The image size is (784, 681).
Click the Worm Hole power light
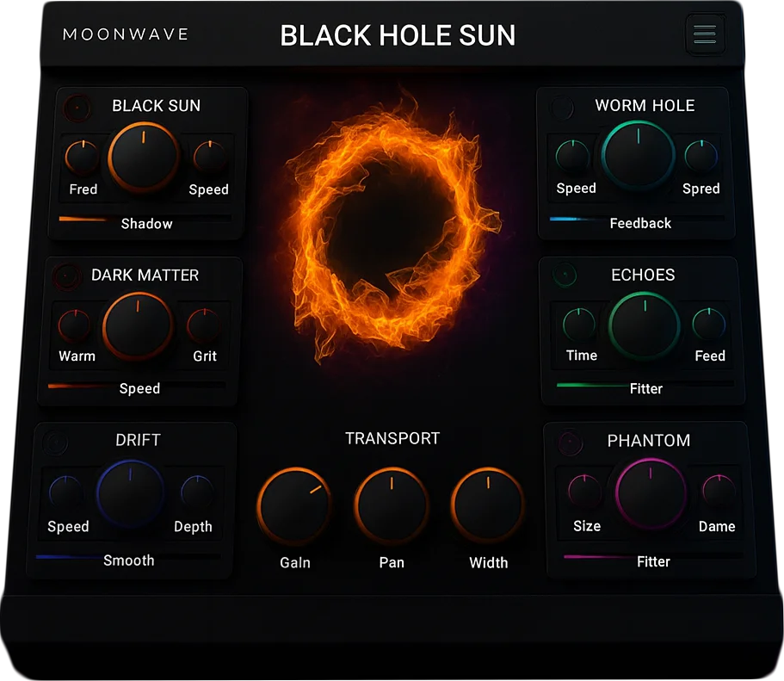click(562, 108)
